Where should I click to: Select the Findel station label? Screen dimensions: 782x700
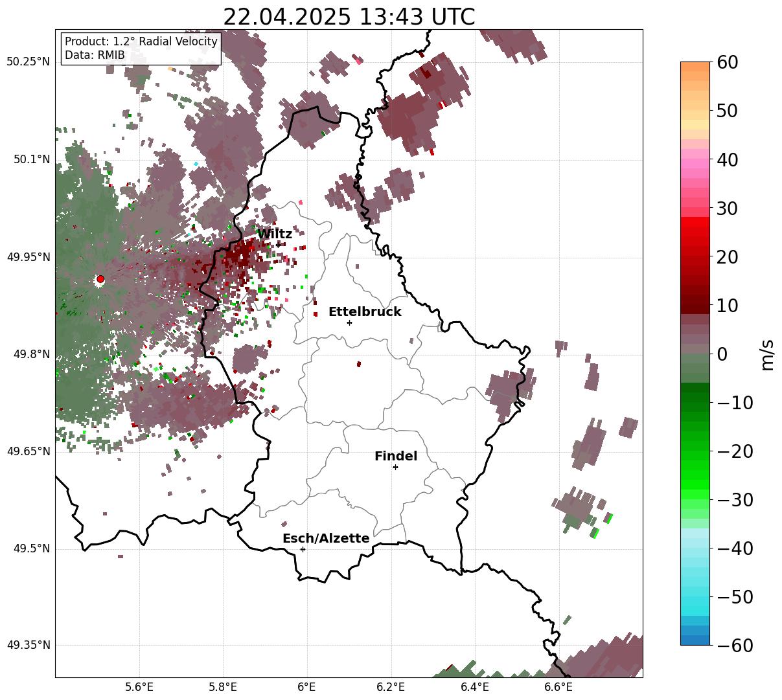click(396, 457)
